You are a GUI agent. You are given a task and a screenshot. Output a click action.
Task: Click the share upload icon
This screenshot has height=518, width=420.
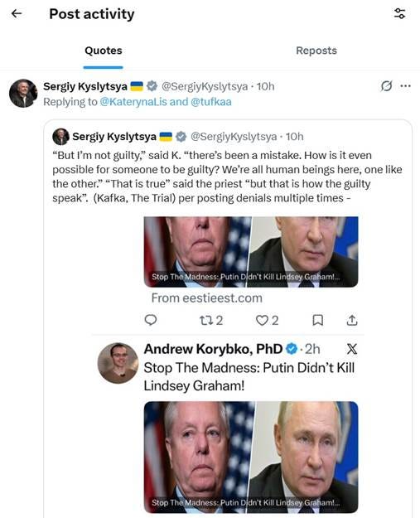(352, 320)
